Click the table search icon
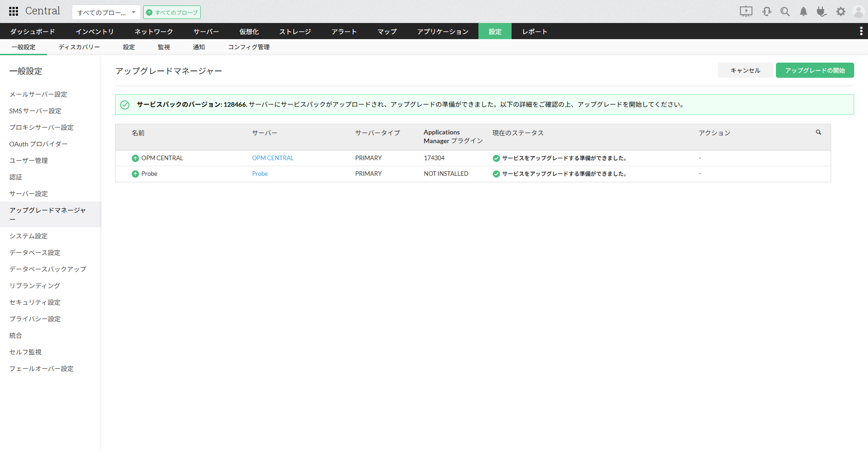 pos(818,133)
